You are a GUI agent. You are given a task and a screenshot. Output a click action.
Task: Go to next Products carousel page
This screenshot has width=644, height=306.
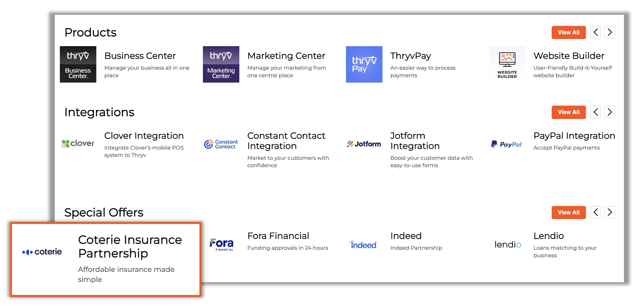(610, 32)
